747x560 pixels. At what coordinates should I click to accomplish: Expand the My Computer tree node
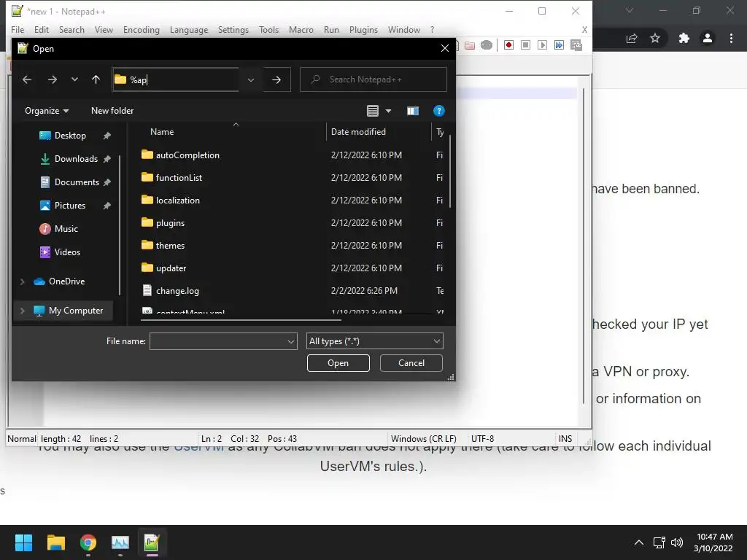point(22,311)
